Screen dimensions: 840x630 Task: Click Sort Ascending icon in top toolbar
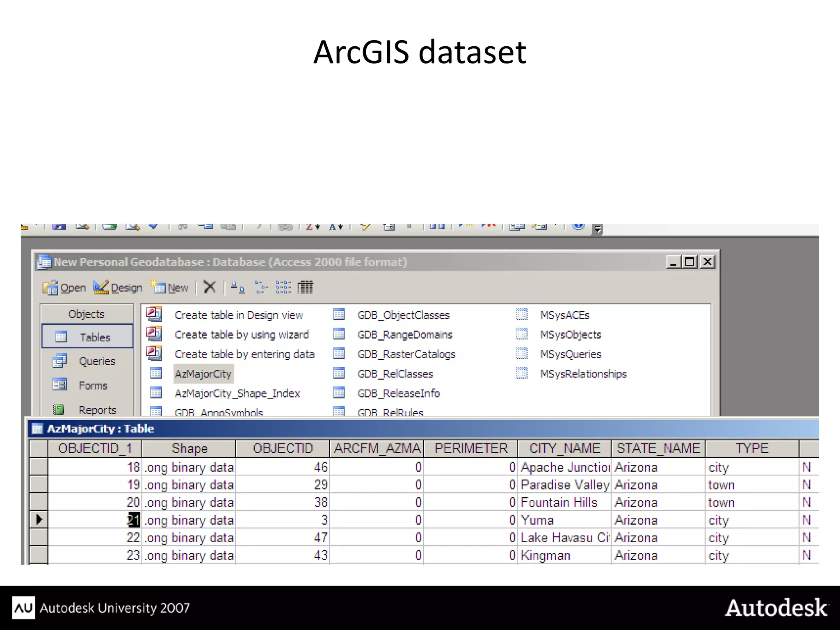pyautogui.click(x=336, y=226)
